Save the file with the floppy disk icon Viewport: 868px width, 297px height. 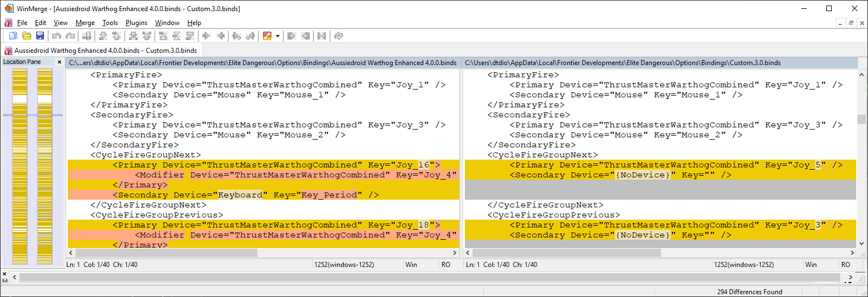tap(40, 36)
